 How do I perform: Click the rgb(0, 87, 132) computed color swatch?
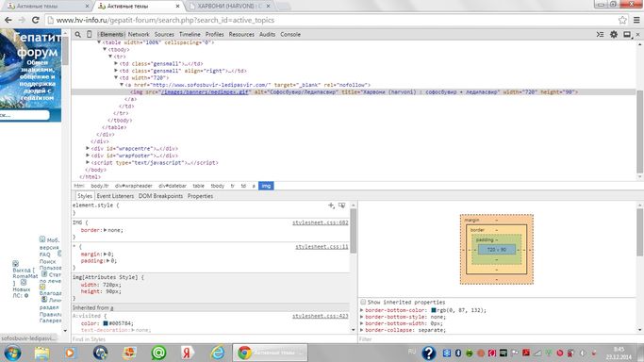(x=434, y=310)
